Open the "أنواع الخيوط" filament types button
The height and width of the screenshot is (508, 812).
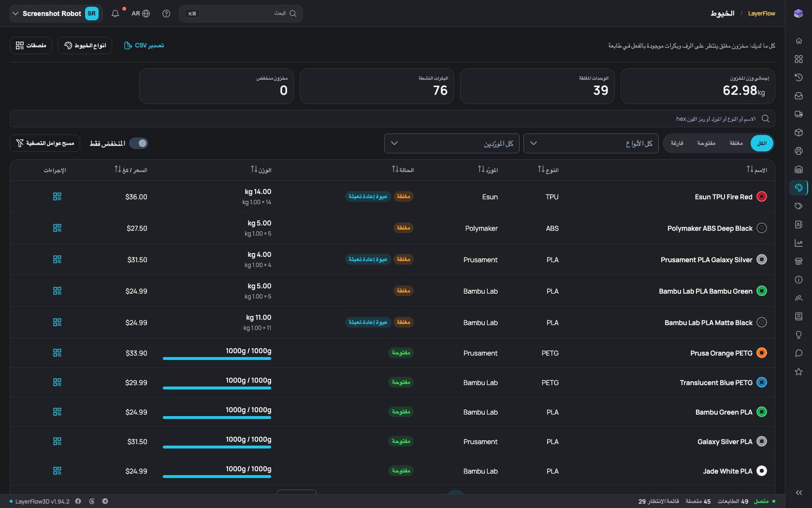pos(85,45)
